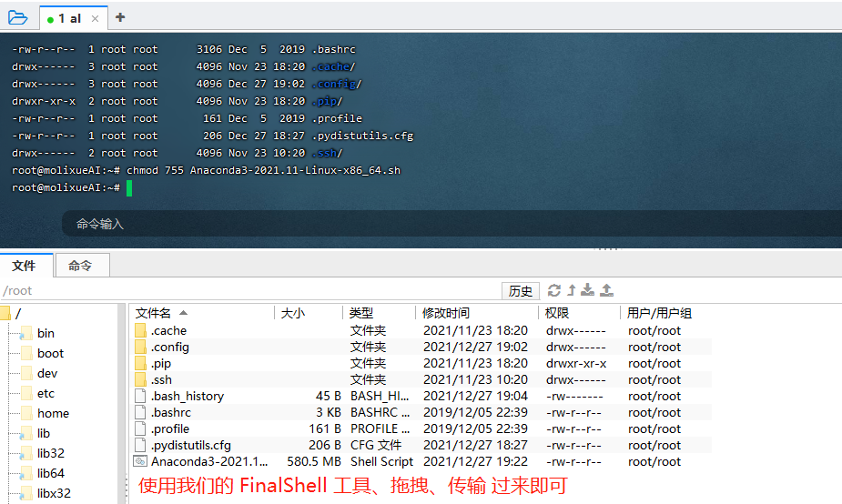The height and width of the screenshot is (504, 842).
Task: Close the '1 al' session tab
Action: click(x=95, y=19)
